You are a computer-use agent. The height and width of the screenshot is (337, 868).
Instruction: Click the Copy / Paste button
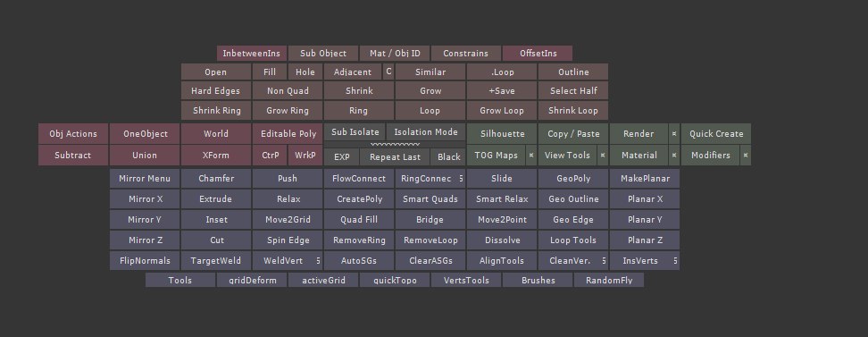tap(573, 133)
